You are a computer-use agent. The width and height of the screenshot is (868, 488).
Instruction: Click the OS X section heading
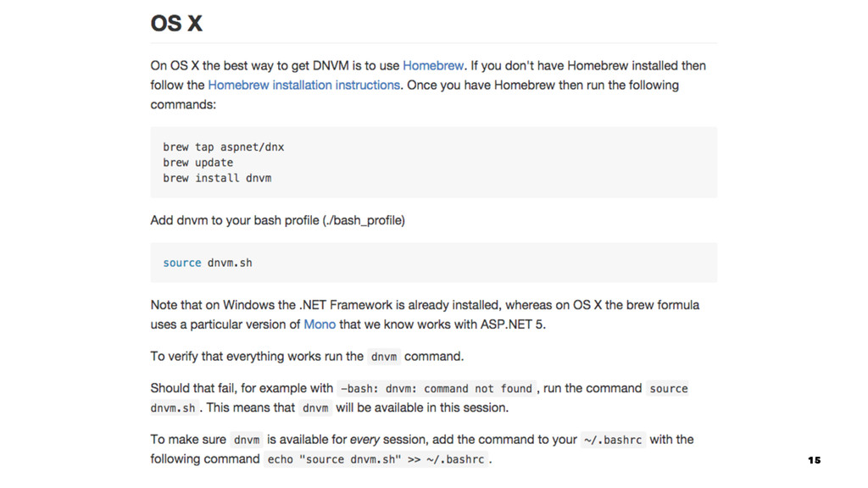(176, 24)
